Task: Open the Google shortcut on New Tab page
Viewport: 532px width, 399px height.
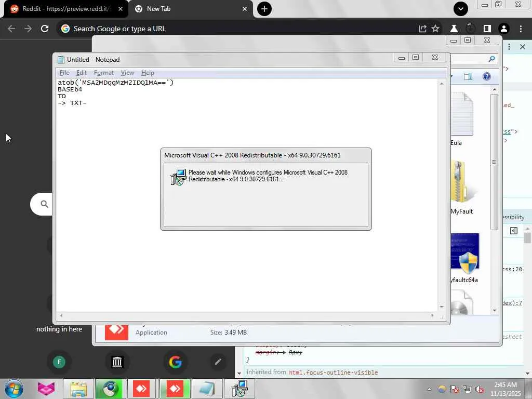Action: [x=175, y=362]
